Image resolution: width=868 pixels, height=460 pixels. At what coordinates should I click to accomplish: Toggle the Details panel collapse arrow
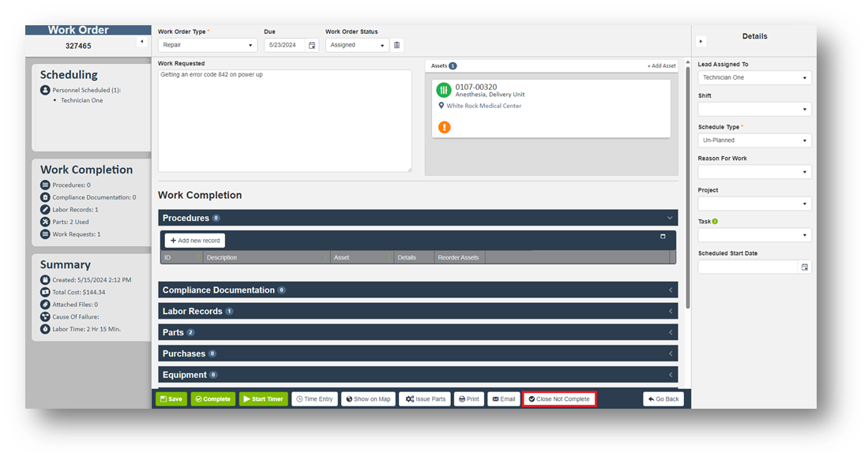click(x=701, y=41)
